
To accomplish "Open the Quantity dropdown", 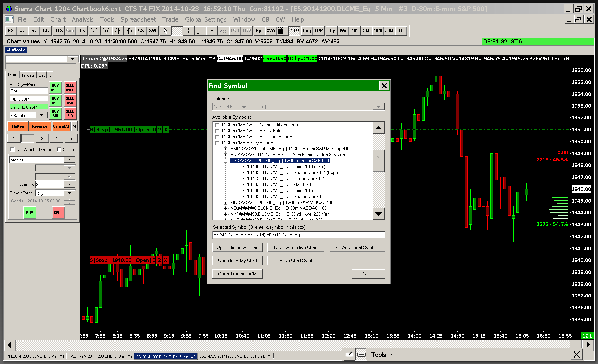I will (x=69, y=184).
